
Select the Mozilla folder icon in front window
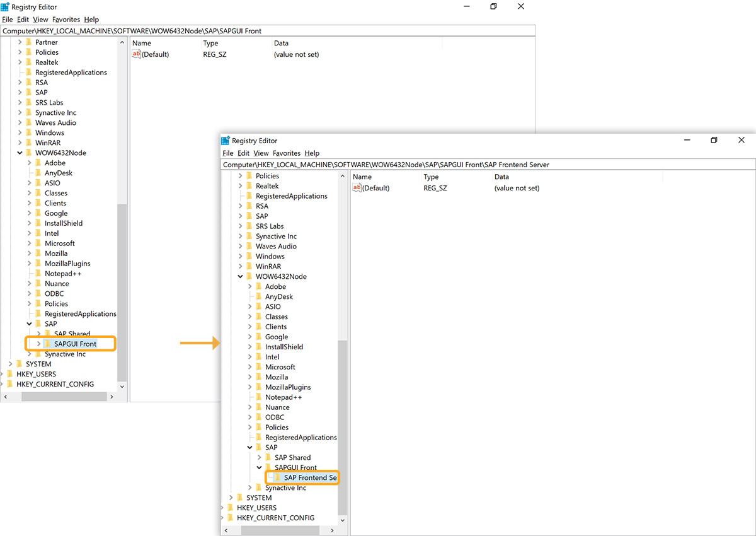(258, 377)
